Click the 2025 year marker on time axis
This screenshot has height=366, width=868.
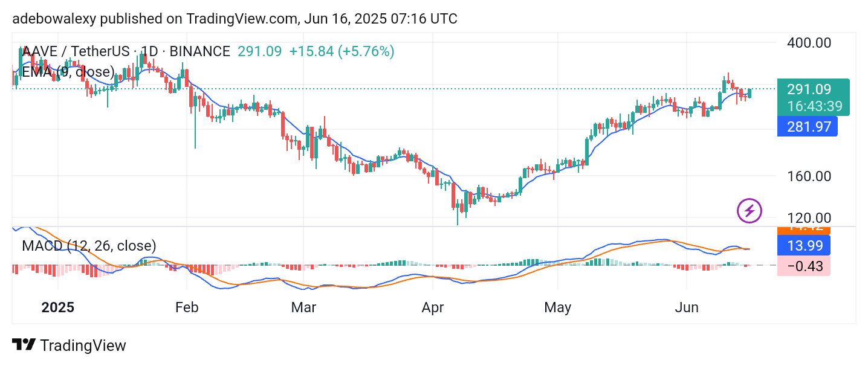point(57,307)
